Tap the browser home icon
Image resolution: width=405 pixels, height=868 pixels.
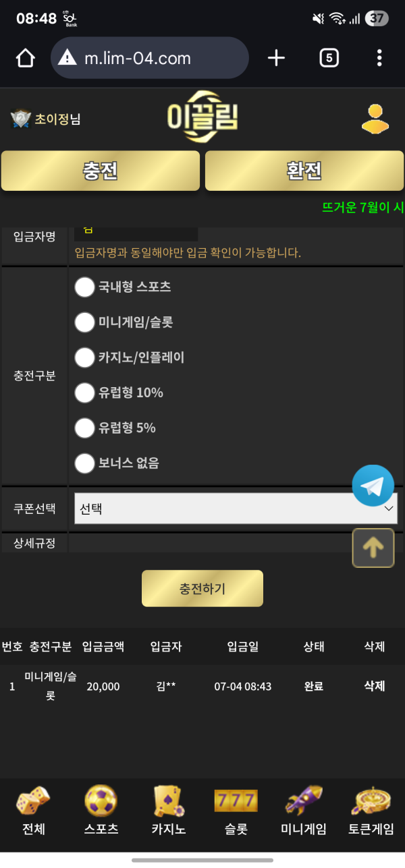(25, 59)
